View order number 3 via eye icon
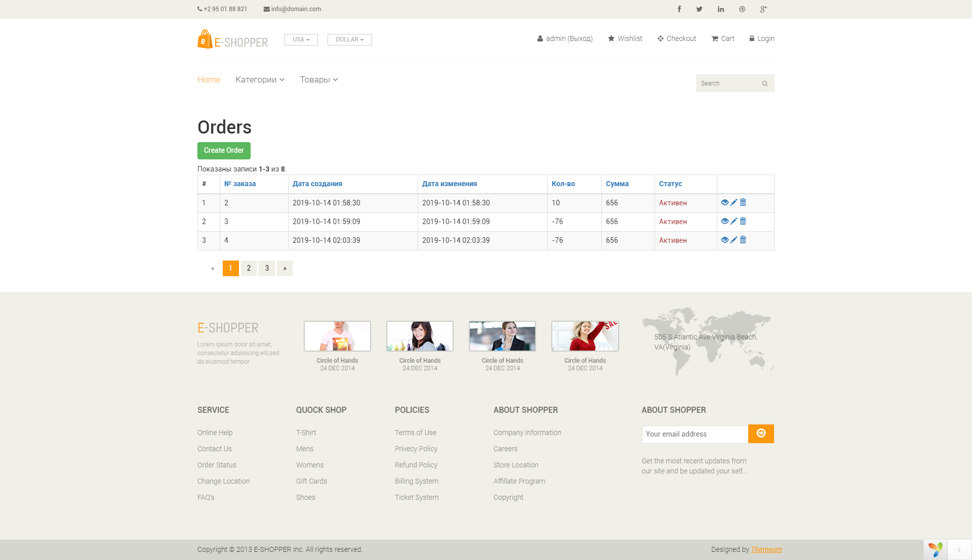Viewport: 972px width, 560px height. [724, 221]
